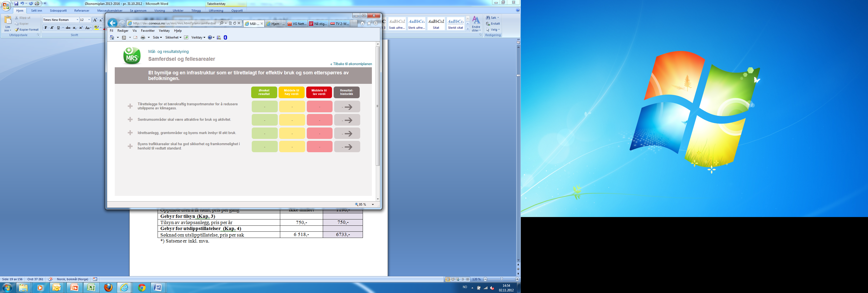Toggle strikethrough abc formatting
This screenshot has height=293, width=868.
tap(68, 28)
